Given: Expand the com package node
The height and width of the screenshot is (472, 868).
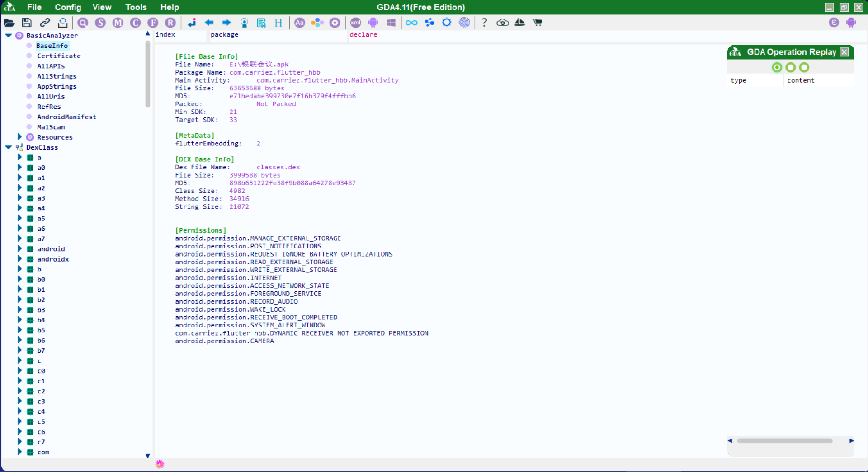Looking at the screenshot, I should [x=19, y=452].
